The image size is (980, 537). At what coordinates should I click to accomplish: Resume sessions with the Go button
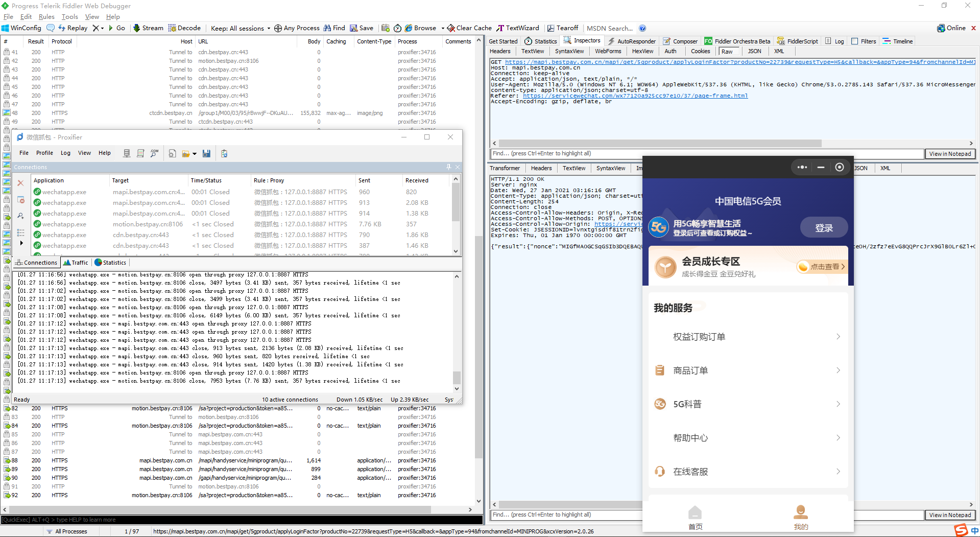click(x=116, y=28)
